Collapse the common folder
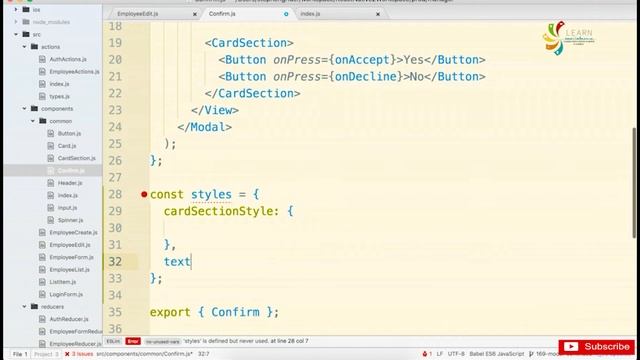640x360 pixels. click(33, 121)
